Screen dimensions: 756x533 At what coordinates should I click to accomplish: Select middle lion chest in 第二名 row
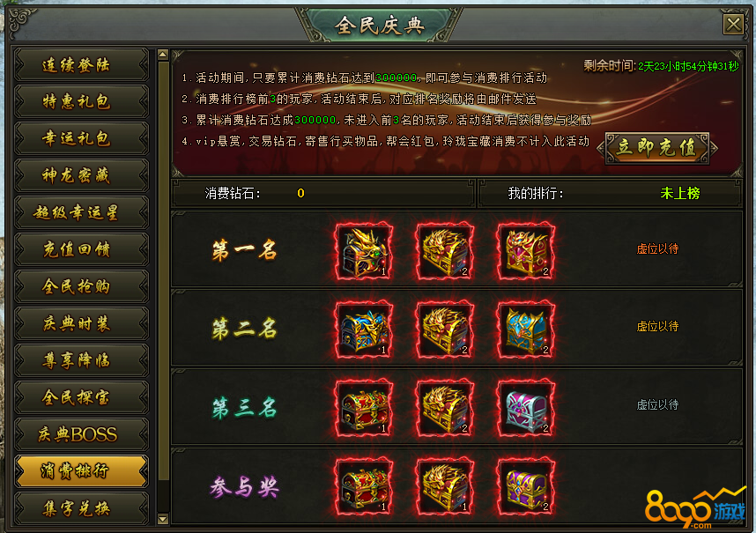(445, 330)
